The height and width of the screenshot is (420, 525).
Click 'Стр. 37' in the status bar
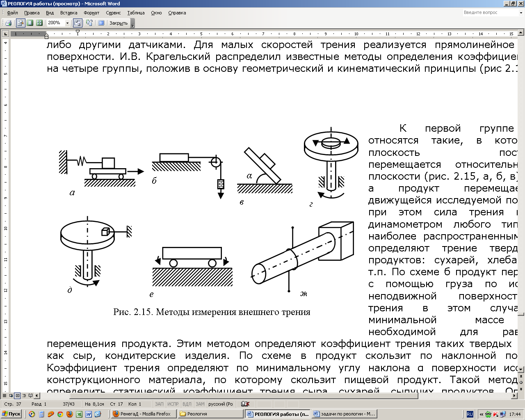(x=13, y=404)
